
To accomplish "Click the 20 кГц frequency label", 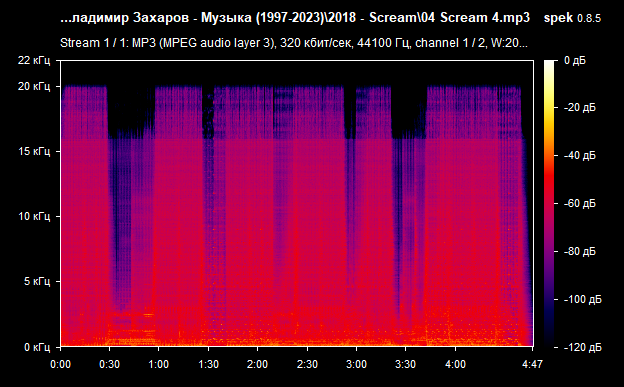I will point(34,86).
